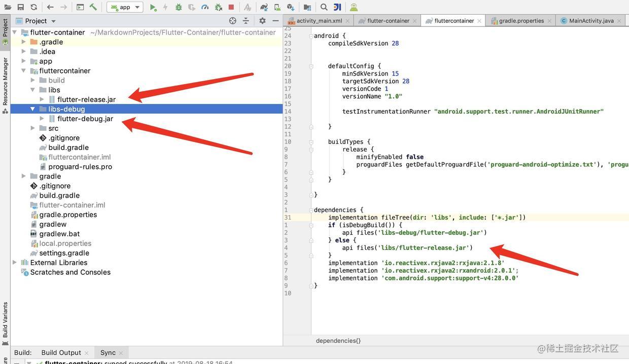Expand the .gradle folder
The image size is (629, 364).
pyautogui.click(x=23, y=42)
